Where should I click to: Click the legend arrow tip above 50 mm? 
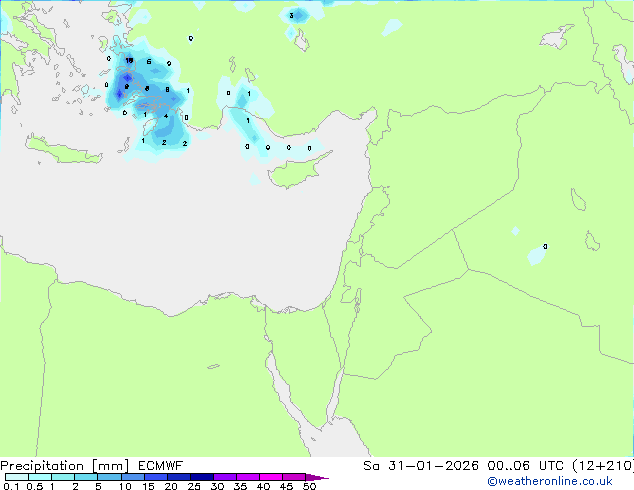[x=317, y=477]
